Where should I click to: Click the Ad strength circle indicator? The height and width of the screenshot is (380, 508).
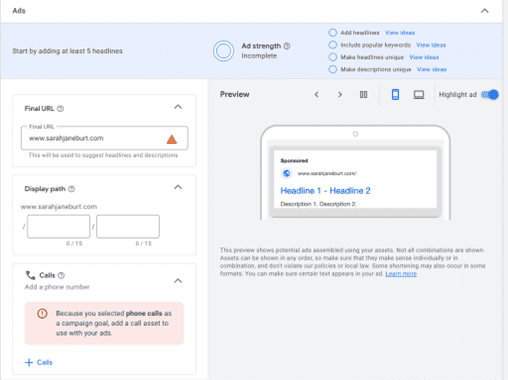point(223,51)
